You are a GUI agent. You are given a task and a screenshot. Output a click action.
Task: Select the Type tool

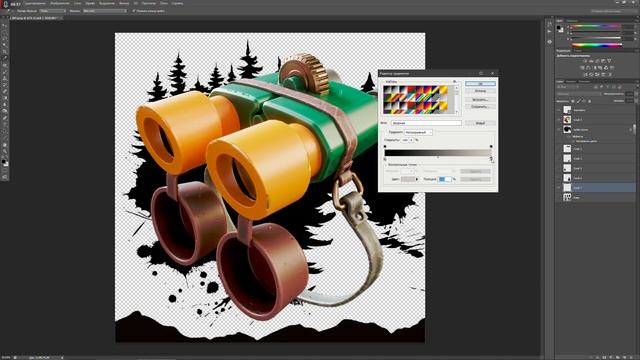pos(4,124)
